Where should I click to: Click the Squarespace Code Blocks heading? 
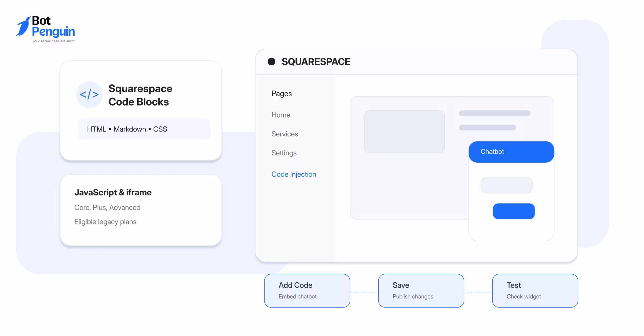[x=140, y=95]
